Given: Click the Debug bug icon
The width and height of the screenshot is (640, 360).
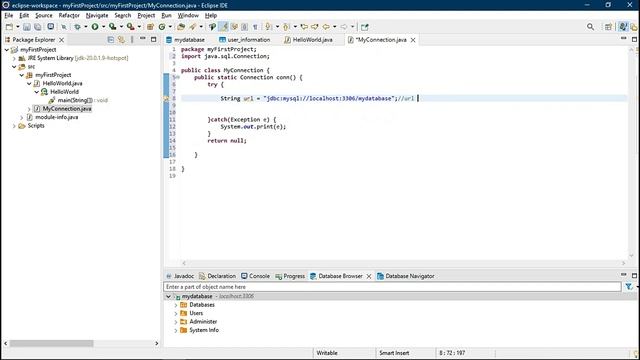Looking at the screenshot, I should point(77,27).
